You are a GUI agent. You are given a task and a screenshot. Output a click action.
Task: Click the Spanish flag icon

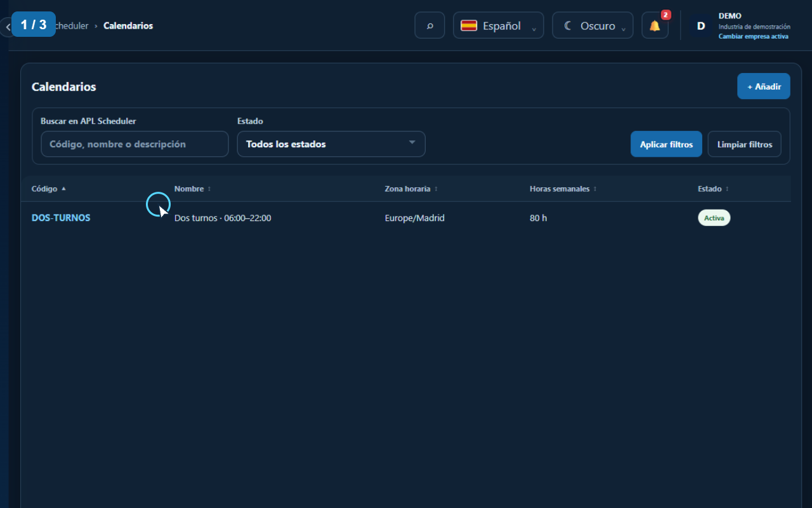pyautogui.click(x=469, y=26)
